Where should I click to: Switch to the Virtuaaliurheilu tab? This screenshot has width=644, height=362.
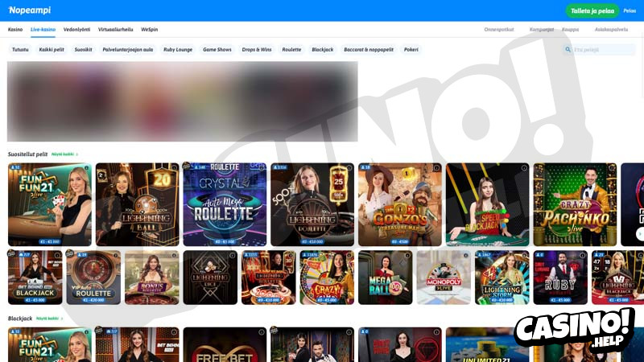point(115,30)
